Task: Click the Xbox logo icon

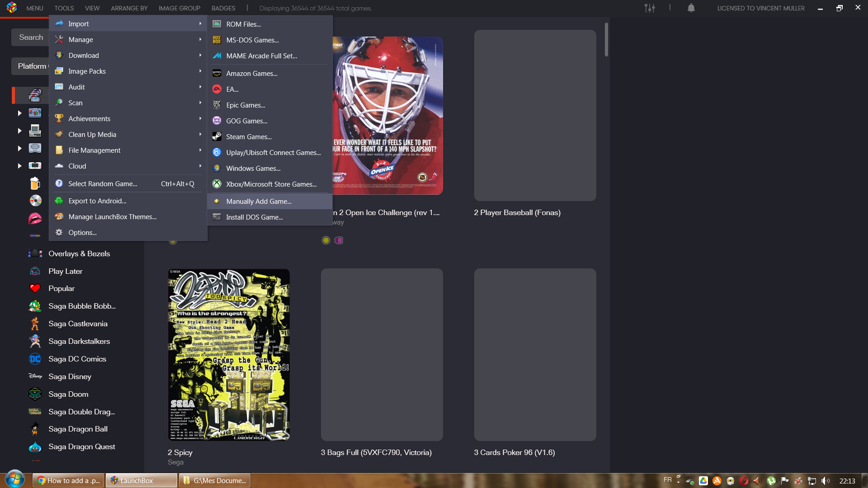Action: pos(217,184)
